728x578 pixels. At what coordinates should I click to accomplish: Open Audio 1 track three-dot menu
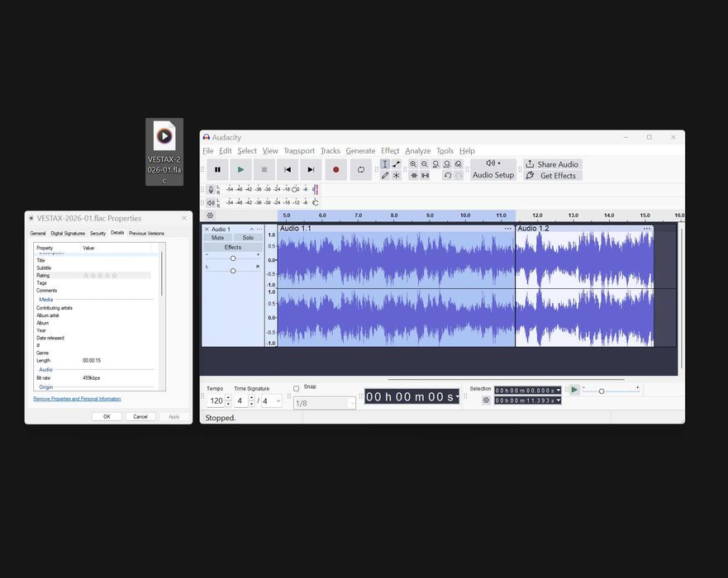[x=259, y=230]
